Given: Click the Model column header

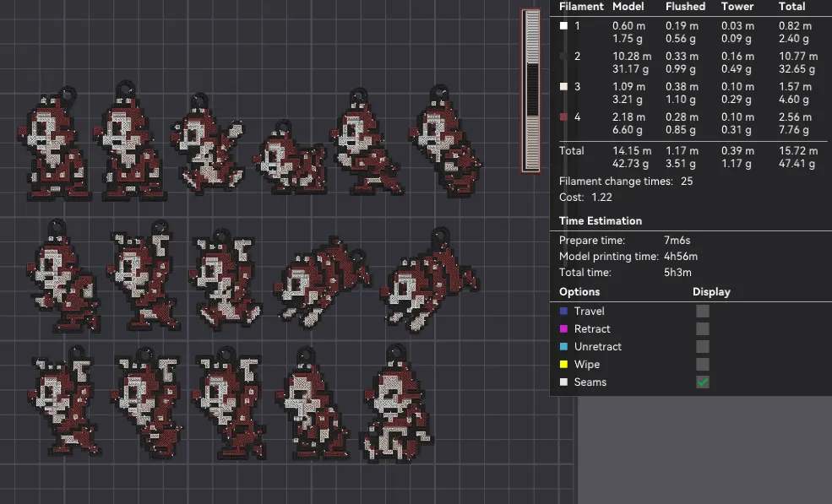Looking at the screenshot, I should [628, 7].
